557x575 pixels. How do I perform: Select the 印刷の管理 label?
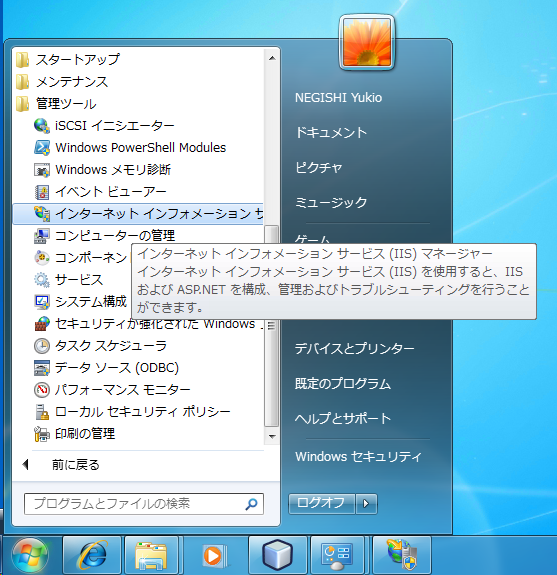(85, 434)
